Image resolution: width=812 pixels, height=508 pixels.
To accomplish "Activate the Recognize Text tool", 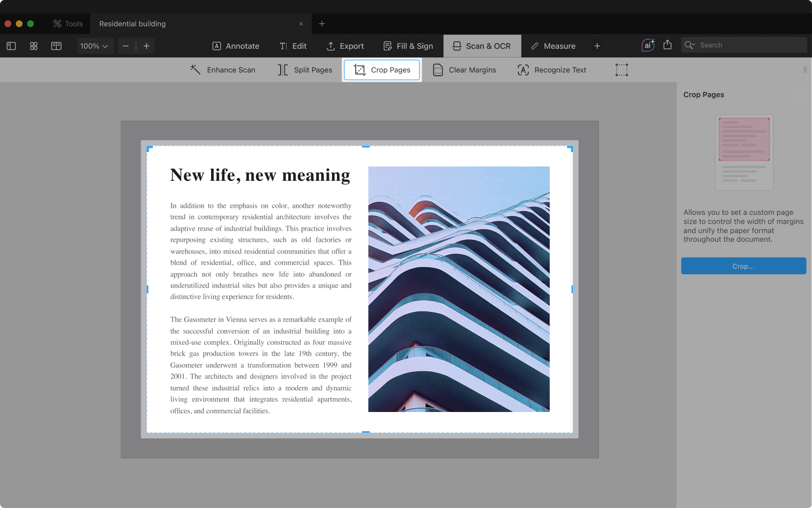I will coord(552,70).
